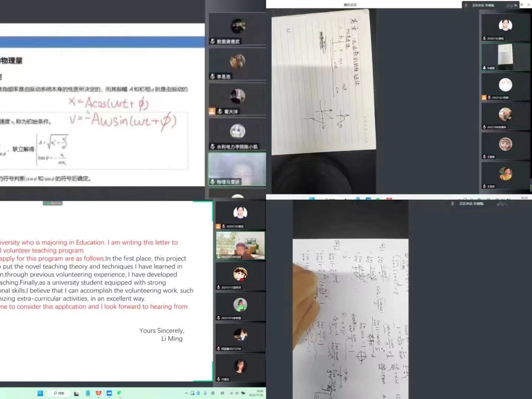Click mic icon beside 20221074 name
Viewport: 532px width, 399px height.
point(219,318)
